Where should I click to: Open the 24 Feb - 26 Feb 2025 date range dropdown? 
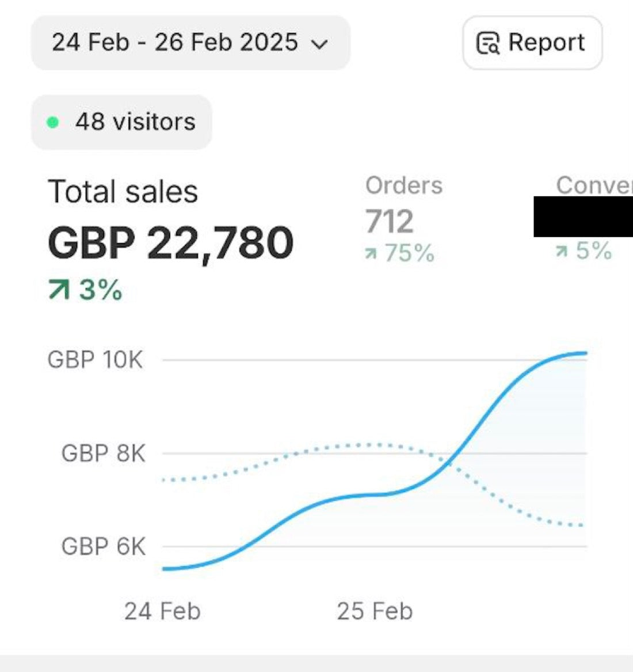(190, 43)
